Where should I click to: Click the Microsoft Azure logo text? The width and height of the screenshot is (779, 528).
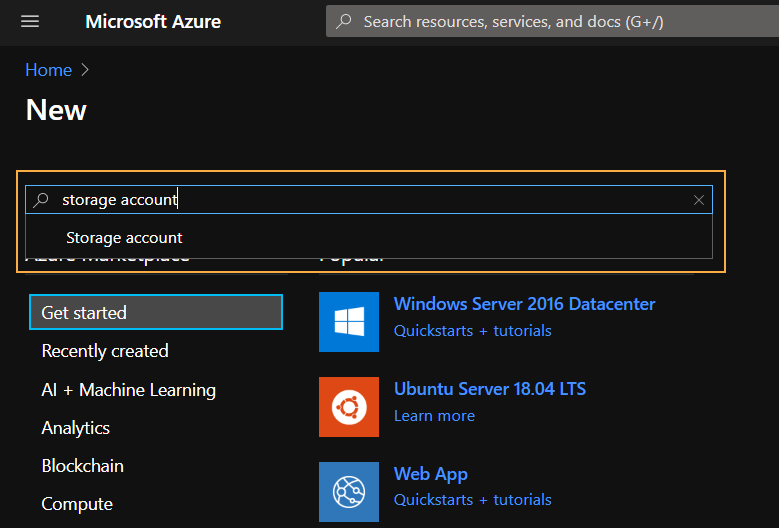coord(153,21)
